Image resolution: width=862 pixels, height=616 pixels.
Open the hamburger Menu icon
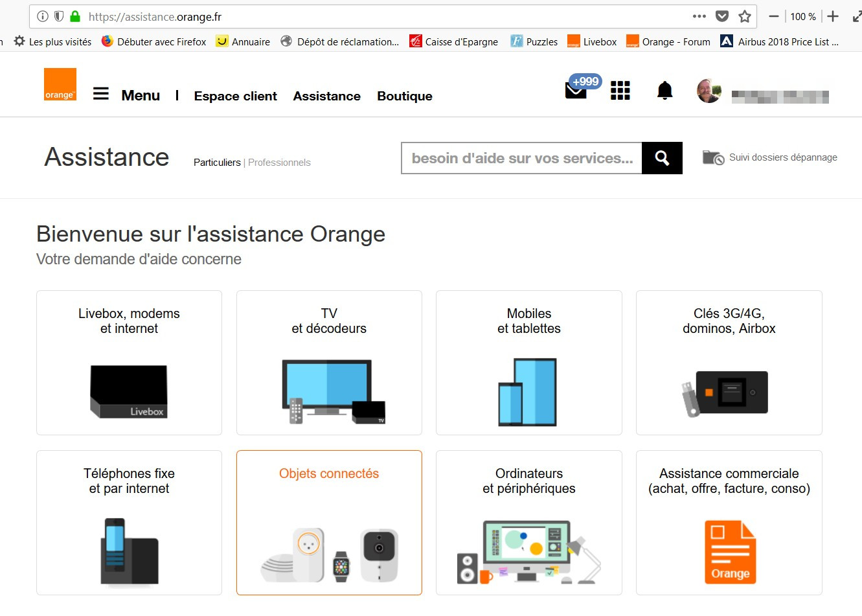100,95
